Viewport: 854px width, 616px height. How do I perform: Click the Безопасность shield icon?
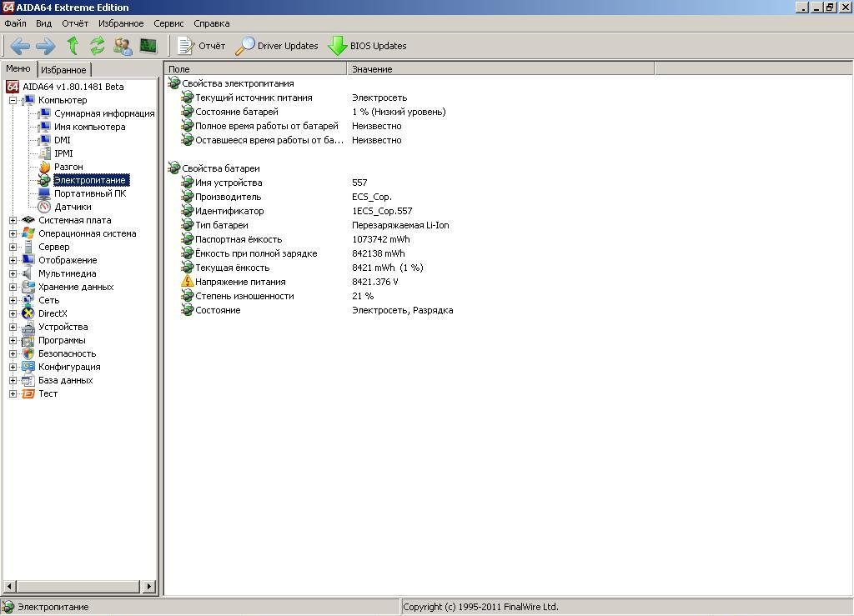tap(28, 353)
